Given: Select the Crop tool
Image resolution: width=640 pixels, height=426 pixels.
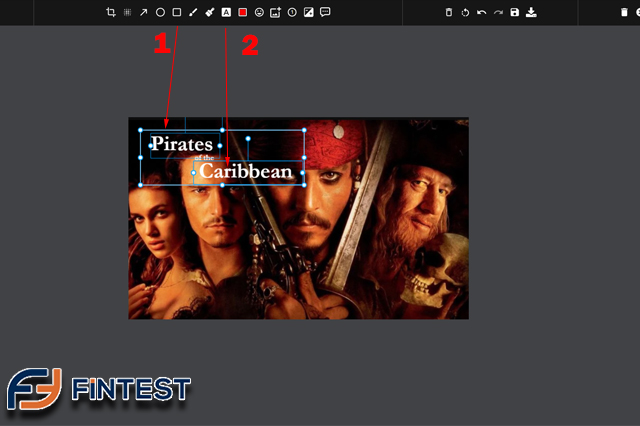Looking at the screenshot, I should pos(111,12).
